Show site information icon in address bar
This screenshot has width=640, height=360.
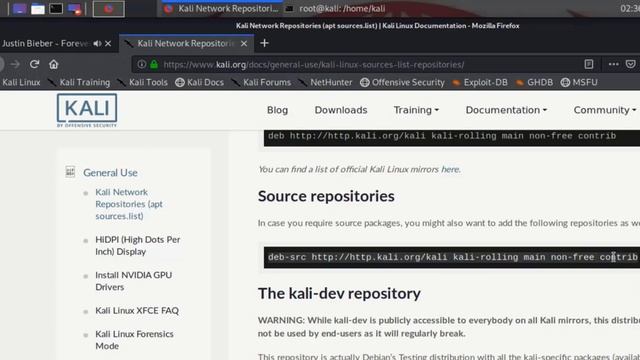tap(141, 64)
